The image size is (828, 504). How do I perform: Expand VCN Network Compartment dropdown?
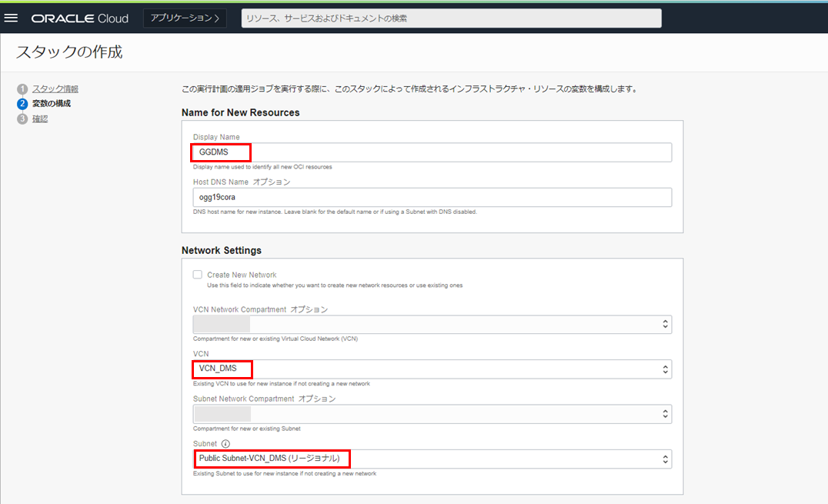point(432,324)
